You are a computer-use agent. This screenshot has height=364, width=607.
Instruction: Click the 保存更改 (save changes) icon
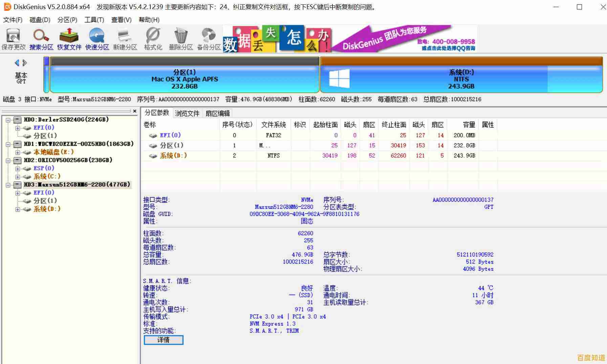click(13, 38)
